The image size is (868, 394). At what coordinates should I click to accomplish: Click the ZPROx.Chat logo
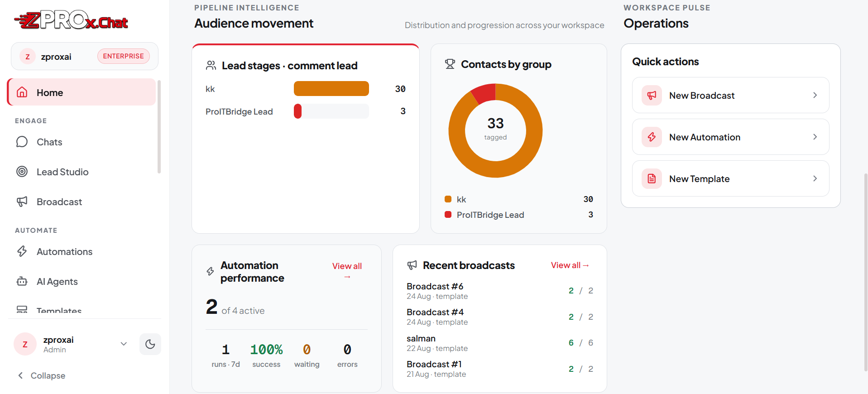[71, 20]
